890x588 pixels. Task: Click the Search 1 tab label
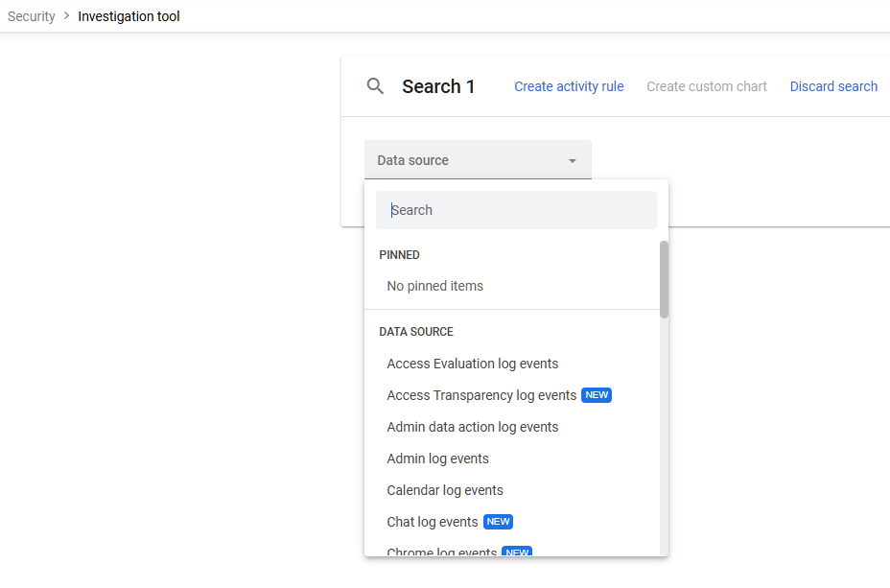[438, 86]
